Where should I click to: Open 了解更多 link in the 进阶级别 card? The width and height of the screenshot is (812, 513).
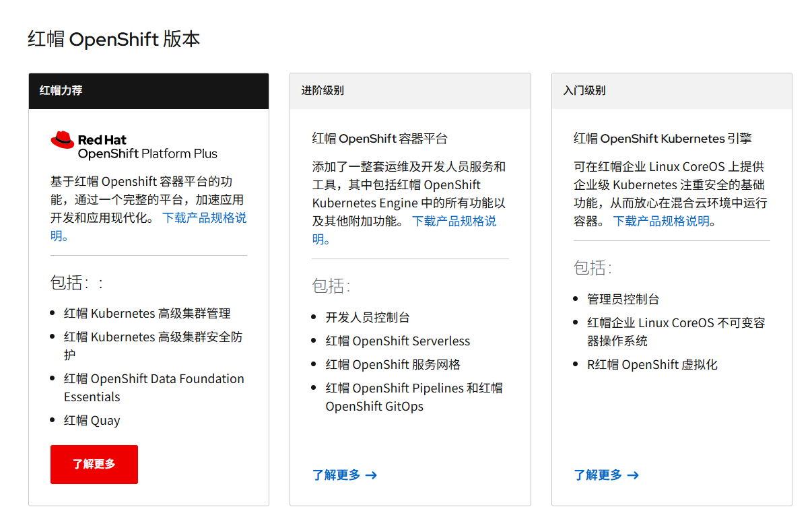345,475
